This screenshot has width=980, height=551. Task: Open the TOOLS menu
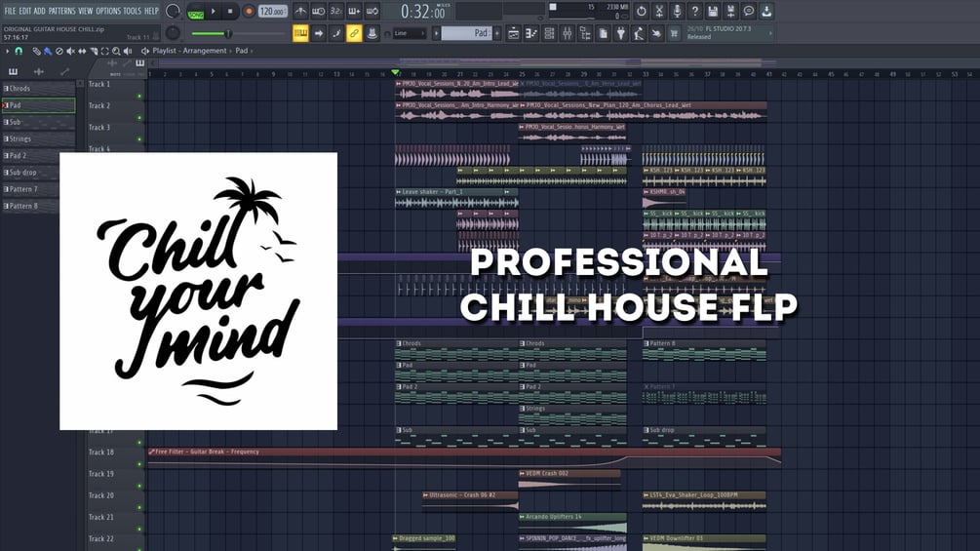click(132, 11)
